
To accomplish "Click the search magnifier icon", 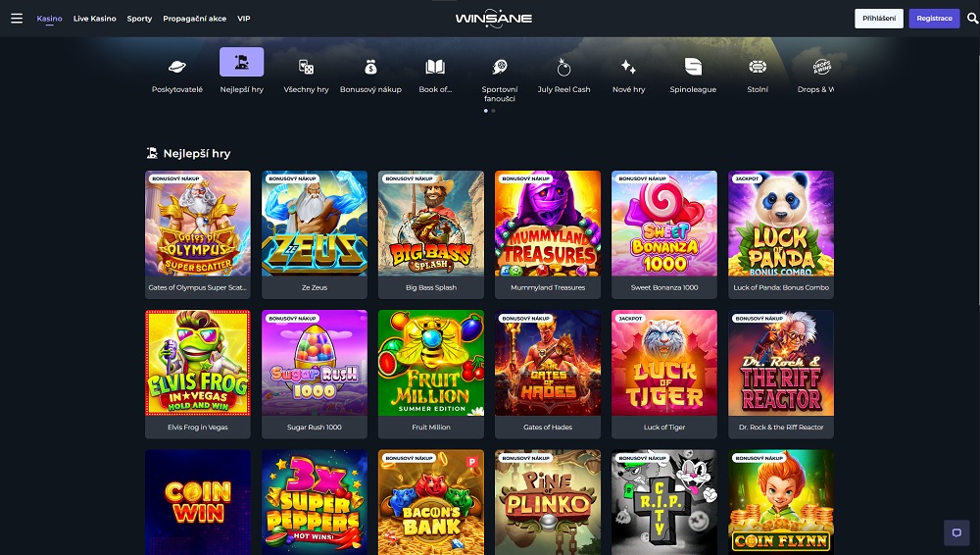I will pyautogui.click(x=972, y=19).
